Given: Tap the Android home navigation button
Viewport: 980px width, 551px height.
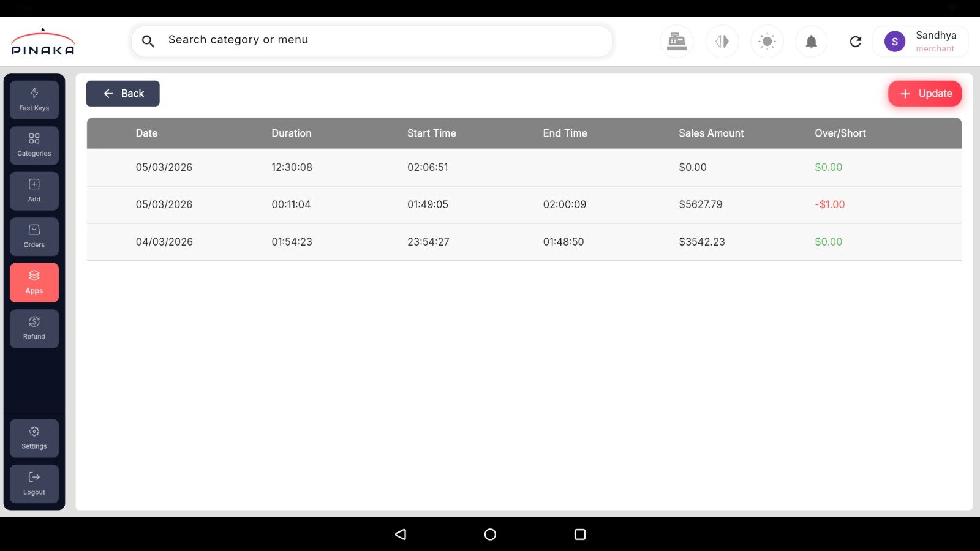Looking at the screenshot, I should (490, 534).
